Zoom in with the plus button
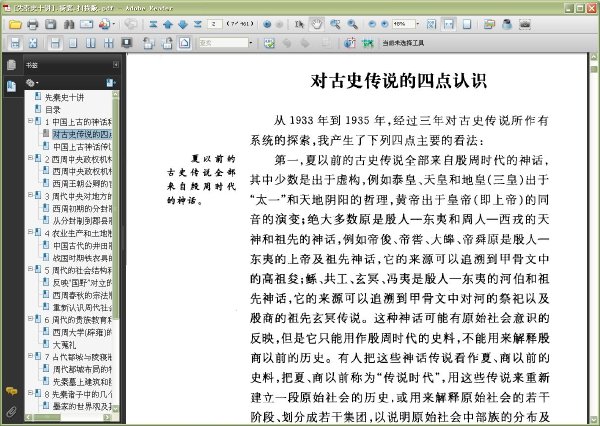 tap(385, 24)
